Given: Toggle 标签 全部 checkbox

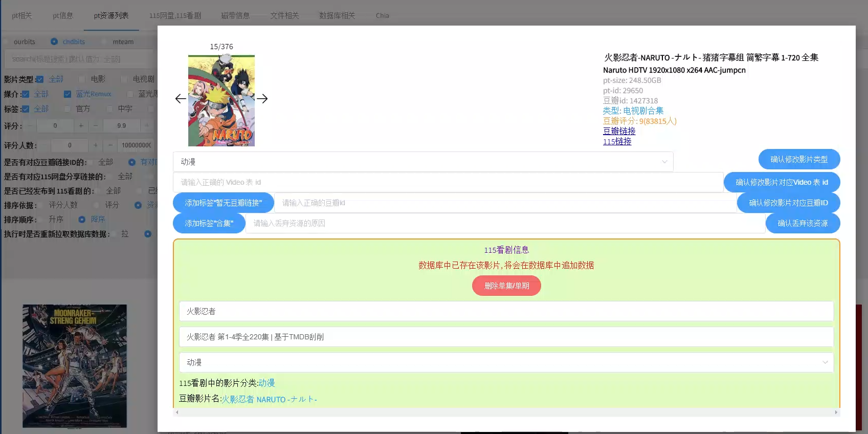Looking at the screenshot, I should point(26,109).
